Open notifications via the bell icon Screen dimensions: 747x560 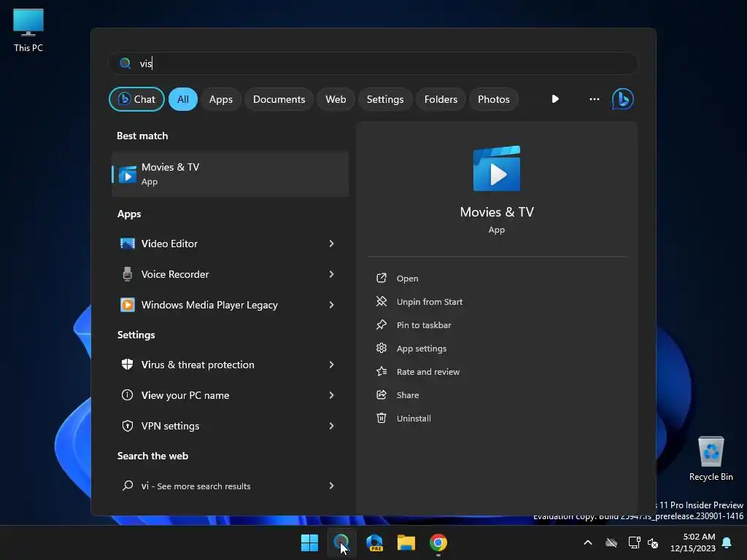pos(727,542)
